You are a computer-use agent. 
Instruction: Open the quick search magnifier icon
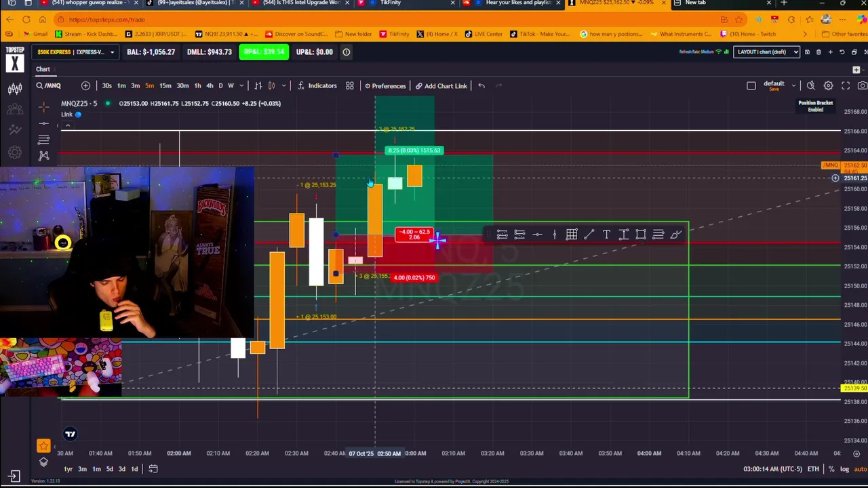(x=810, y=85)
